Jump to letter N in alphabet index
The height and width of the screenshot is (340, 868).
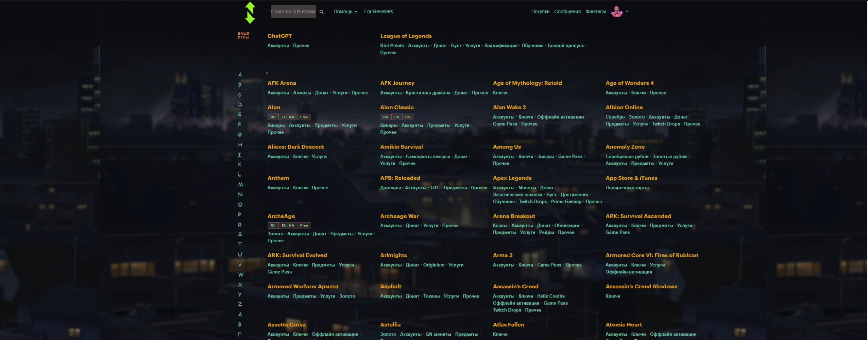tap(240, 194)
